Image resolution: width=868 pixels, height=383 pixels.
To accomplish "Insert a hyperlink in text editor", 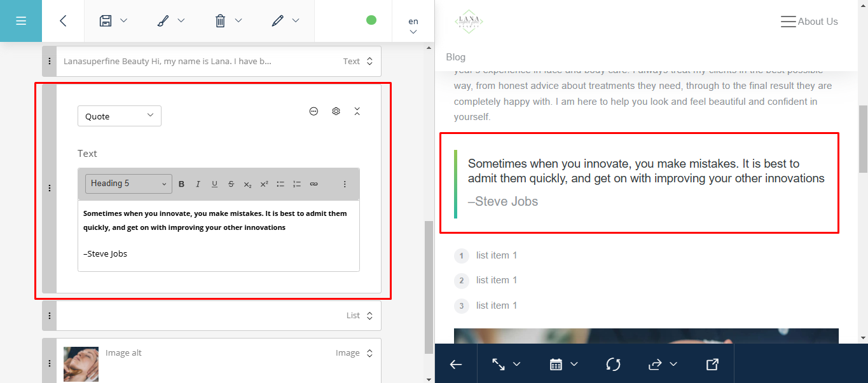I will 313,184.
